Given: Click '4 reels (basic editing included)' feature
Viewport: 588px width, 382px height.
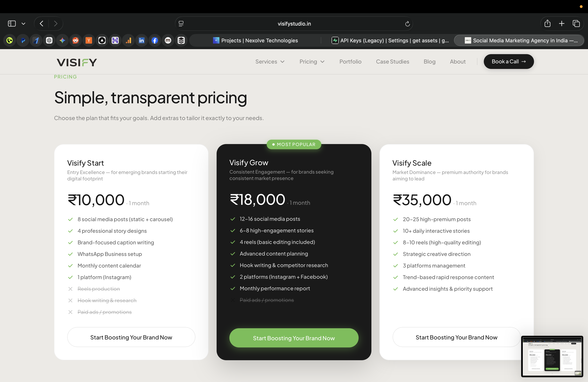Looking at the screenshot, I should 277,242.
